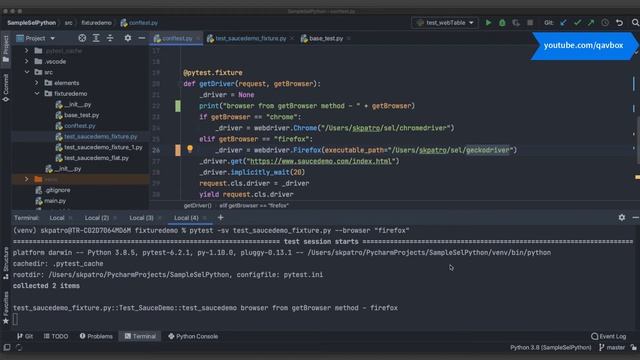Hide the Terminal tool window
The image size is (640, 360).
point(636,218)
